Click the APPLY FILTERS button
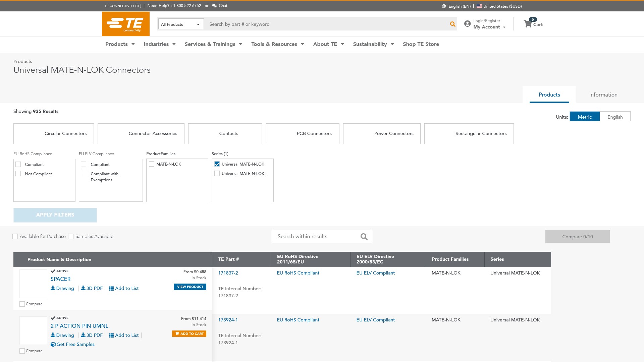Screen dimensions: 644x362 (x=55, y=215)
